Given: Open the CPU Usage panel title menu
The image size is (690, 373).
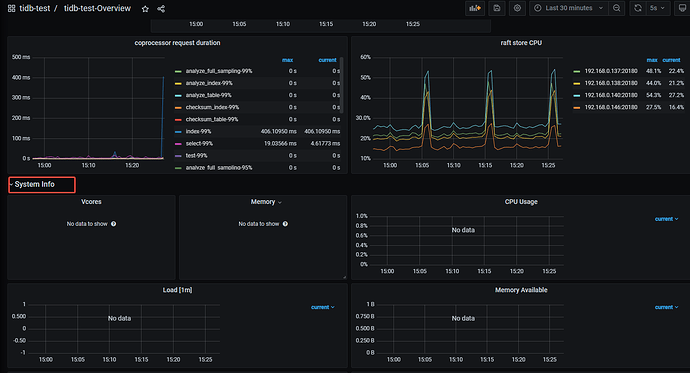Looking at the screenshot, I should (x=521, y=202).
